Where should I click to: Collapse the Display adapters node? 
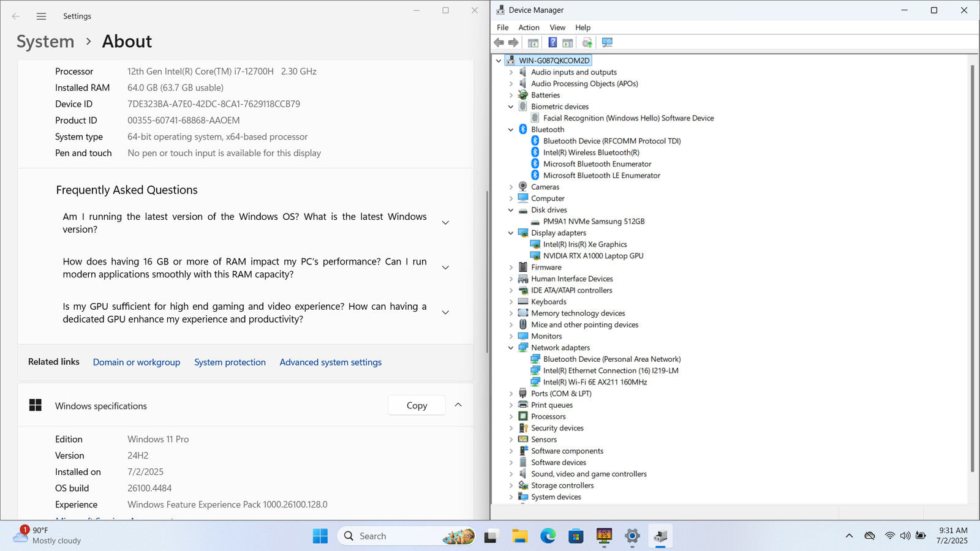pyautogui.click(x=511, y=233)
